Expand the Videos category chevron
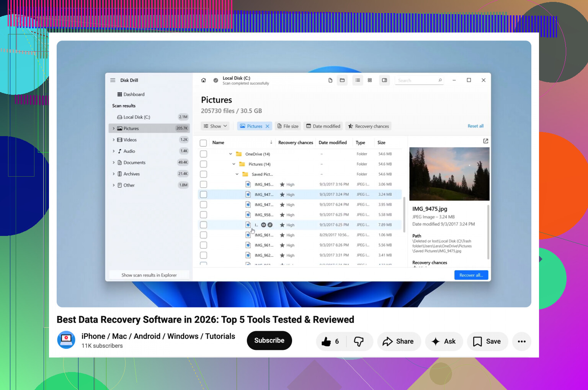588x390 pixels. (x=114, y=140)
